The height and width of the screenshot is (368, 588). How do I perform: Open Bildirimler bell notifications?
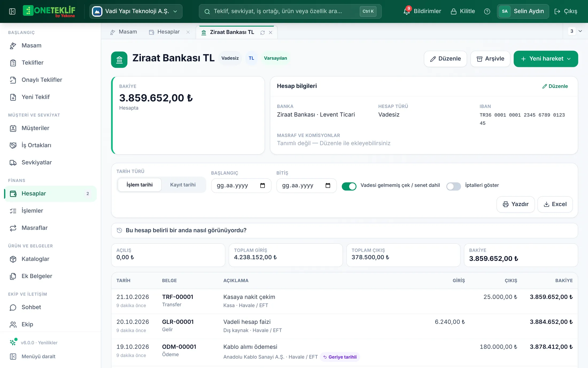(x=422, y=11)
